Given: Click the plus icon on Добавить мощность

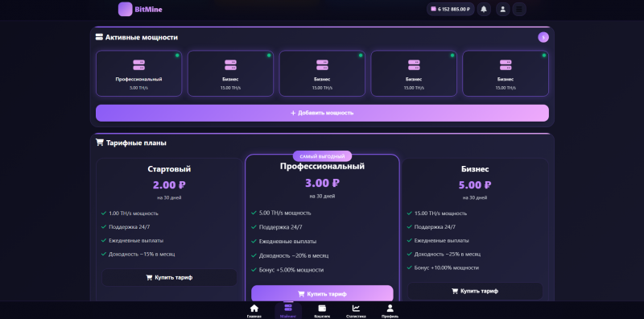Looking at the screenshot, I should (x=293, y=113).
